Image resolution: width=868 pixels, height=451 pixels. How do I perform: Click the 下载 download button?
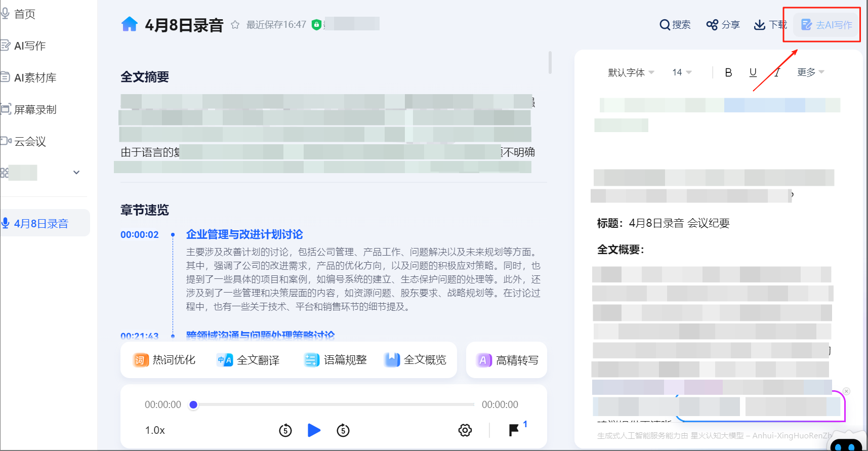click(x=770, y=25)
